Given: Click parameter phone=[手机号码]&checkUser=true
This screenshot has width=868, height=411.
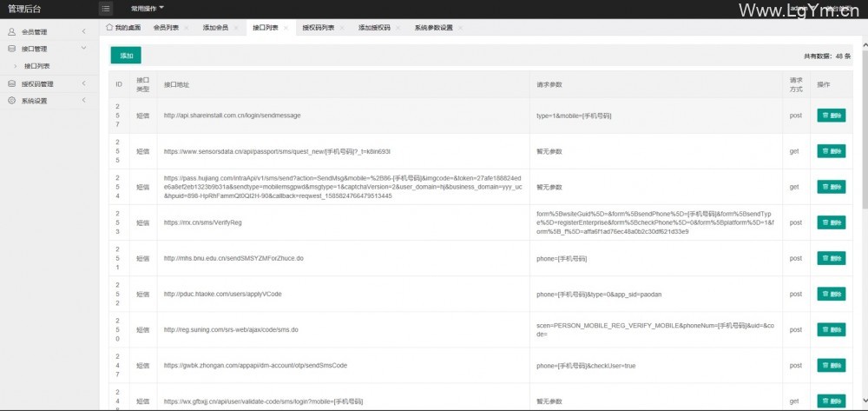Looking at the screenshot, I should coord(586,366).
